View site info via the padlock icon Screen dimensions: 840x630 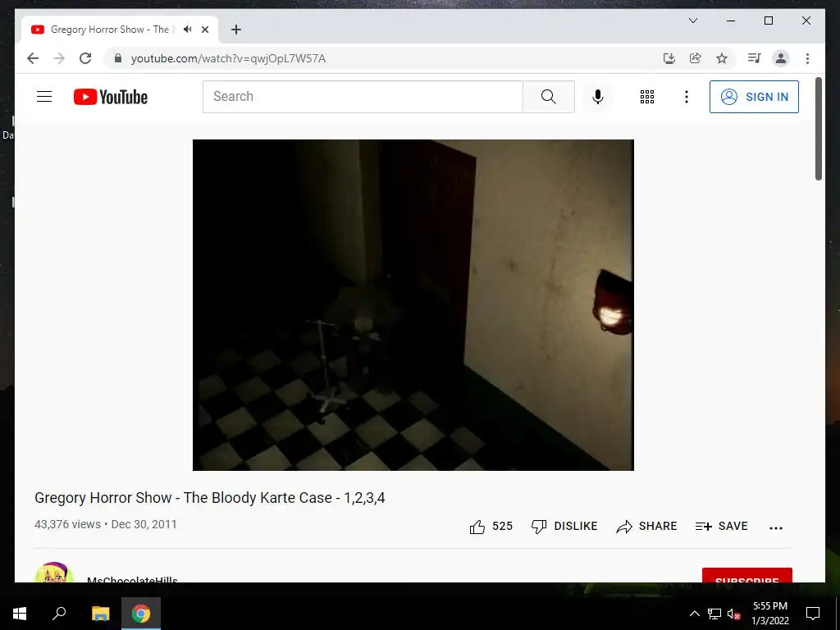point(118,58)
